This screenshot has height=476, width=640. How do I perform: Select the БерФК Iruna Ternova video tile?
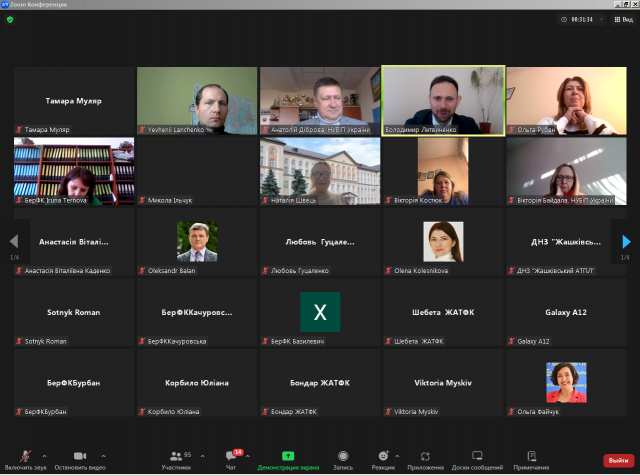[74, 171]
